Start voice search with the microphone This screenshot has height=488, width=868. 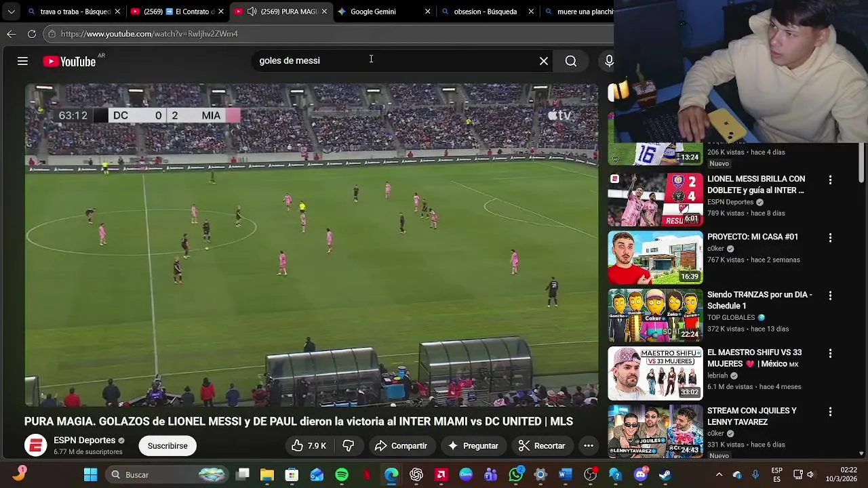(x=608, y=61)
